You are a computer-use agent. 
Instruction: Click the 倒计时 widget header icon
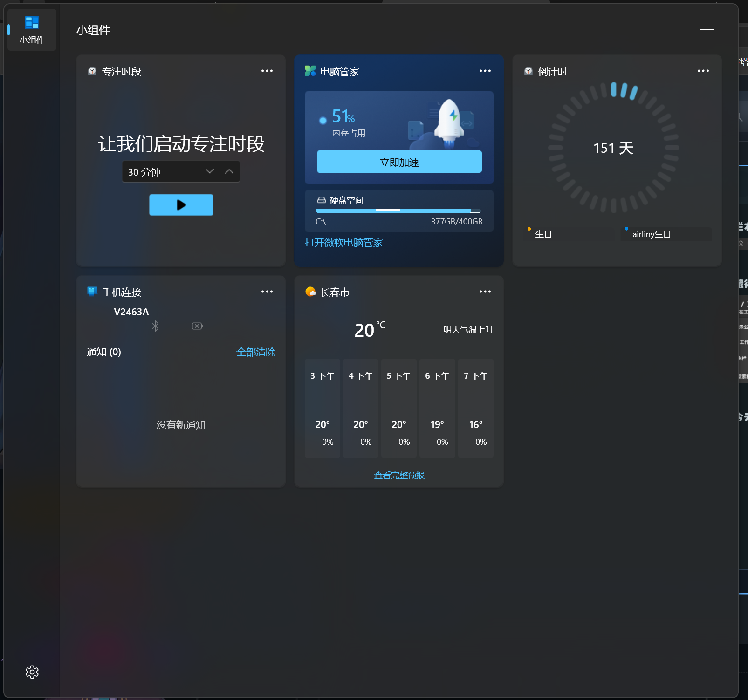(x=528, y=71)
